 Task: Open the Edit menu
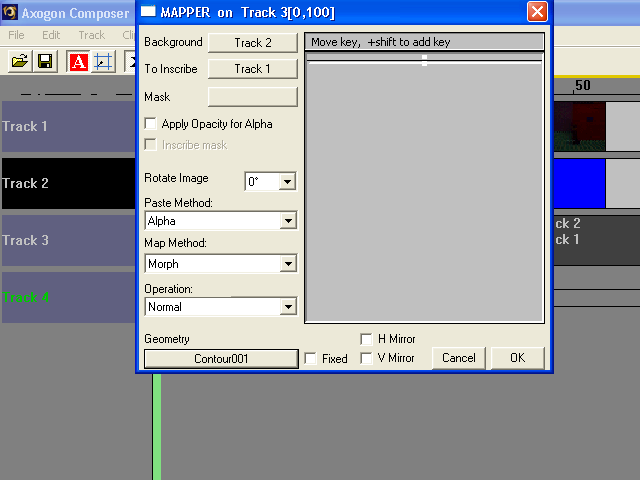coord(51,35)
